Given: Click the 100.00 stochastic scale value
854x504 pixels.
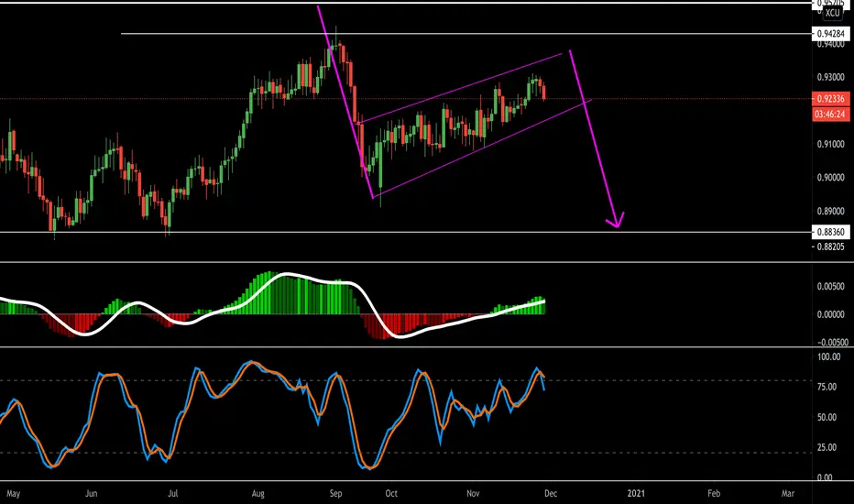Looking at the screenshot, I should pyautogui.click(x=829, y=356).
